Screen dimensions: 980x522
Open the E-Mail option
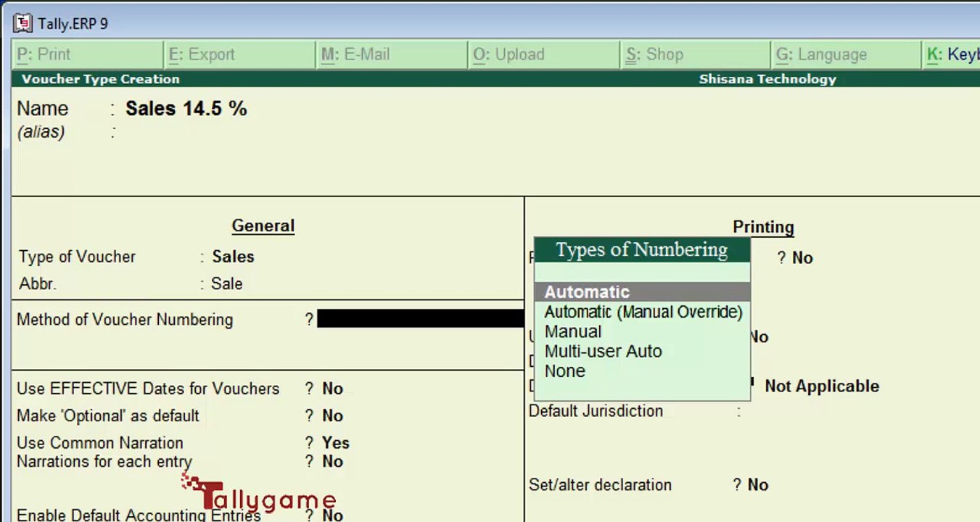pyautogui.click(x=392, y=54)
